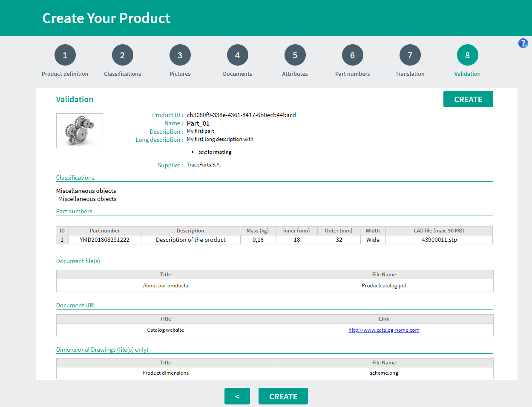Open step 6 Part numbers
Screen dimensions: 532x407
(352, 55)
